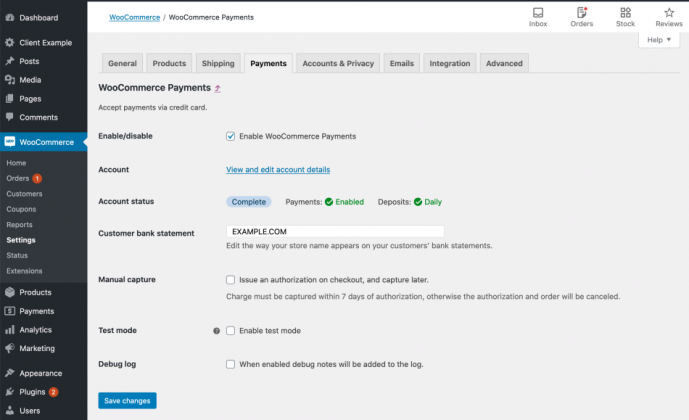Switch to the General tab

[123, 63]
